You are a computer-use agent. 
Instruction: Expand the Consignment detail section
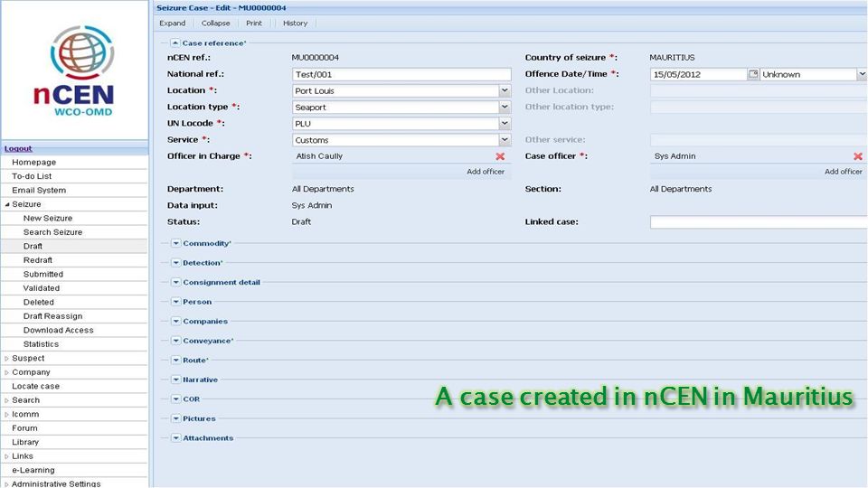[175, 282]
